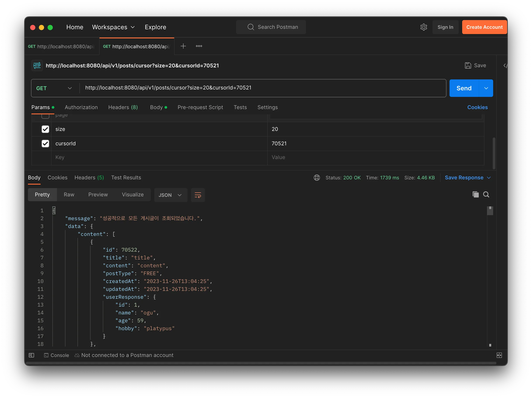Click the search response magnifier icon
The image size is (532, 398).
tap(486, 194)
